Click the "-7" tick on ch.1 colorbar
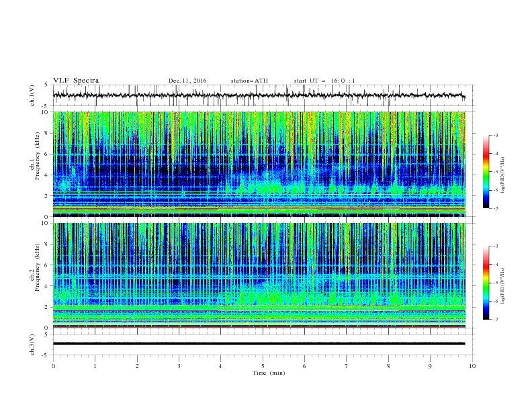The height and width of the screenshot is (411, 532). (495, 208)
